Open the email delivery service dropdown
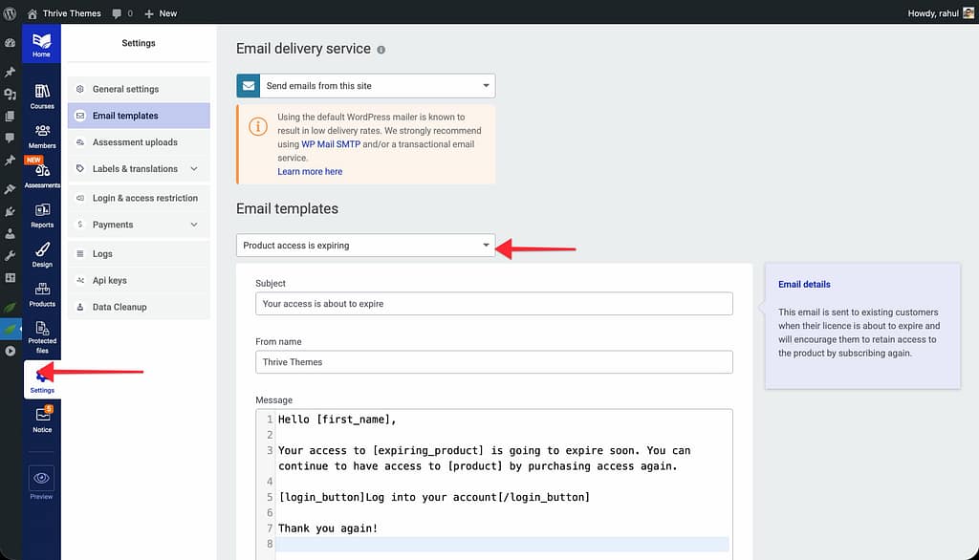This screenshot has height=560, width=979. (366, 86)
